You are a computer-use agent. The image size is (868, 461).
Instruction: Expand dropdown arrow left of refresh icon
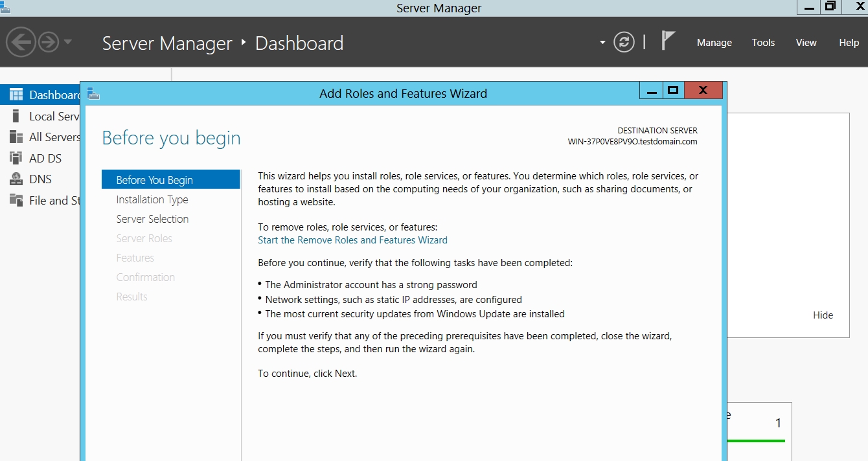pos(602,43)
